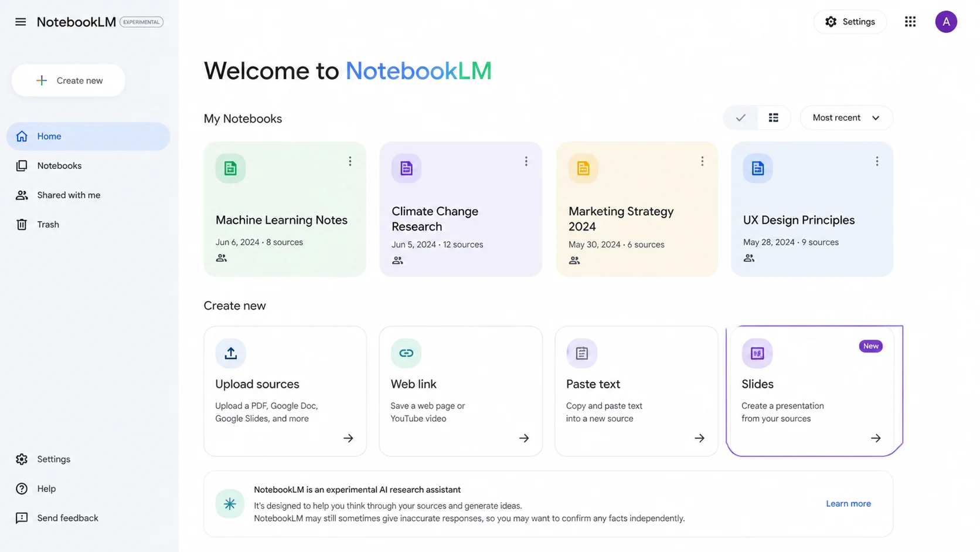
Task: Click the 'My Notebooks' heading
Action: (x=243, y=118)
